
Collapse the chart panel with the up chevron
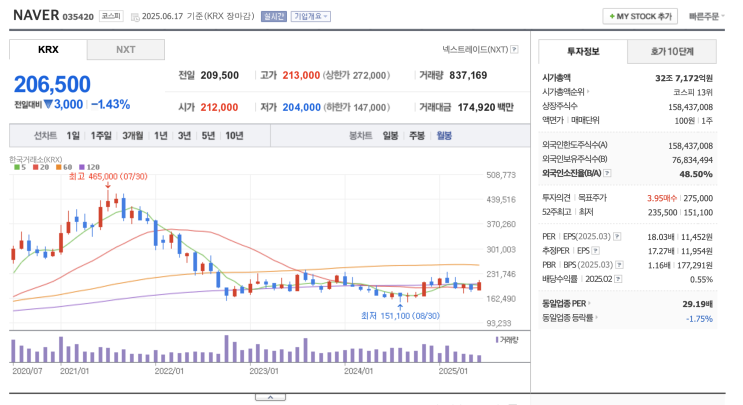[x=270, y=397]
